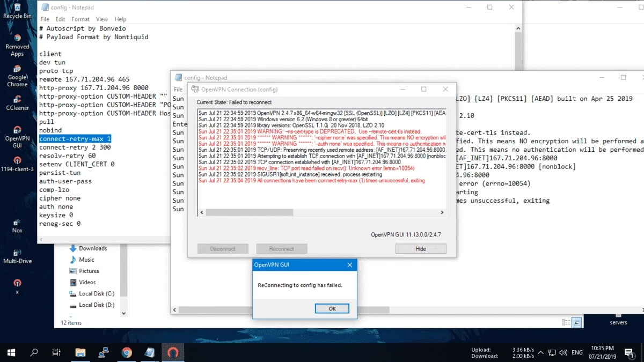Image resolution: width=644 pixels, height=362 pixels.
Task: Open the CCleaner desktop shortcut
Action: pyautogui.click(x=17, y=103)
